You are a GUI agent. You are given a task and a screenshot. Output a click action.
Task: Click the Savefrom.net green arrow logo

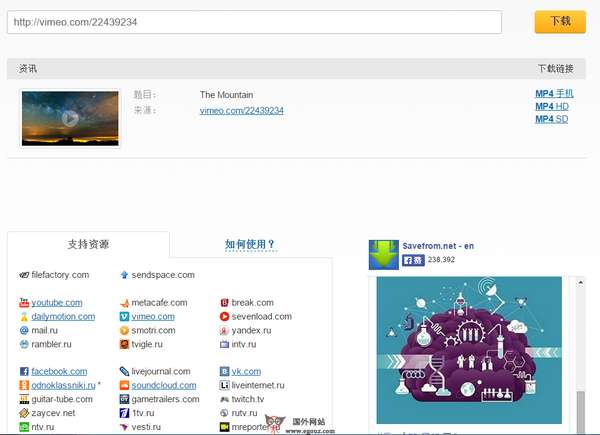(x=383, y=255)
